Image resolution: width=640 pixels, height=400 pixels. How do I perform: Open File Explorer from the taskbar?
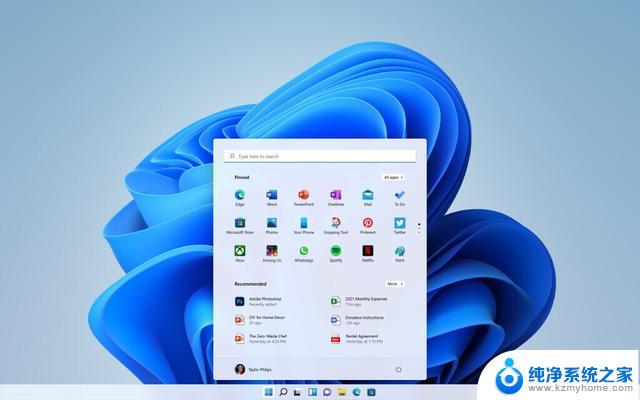(342, 392)
